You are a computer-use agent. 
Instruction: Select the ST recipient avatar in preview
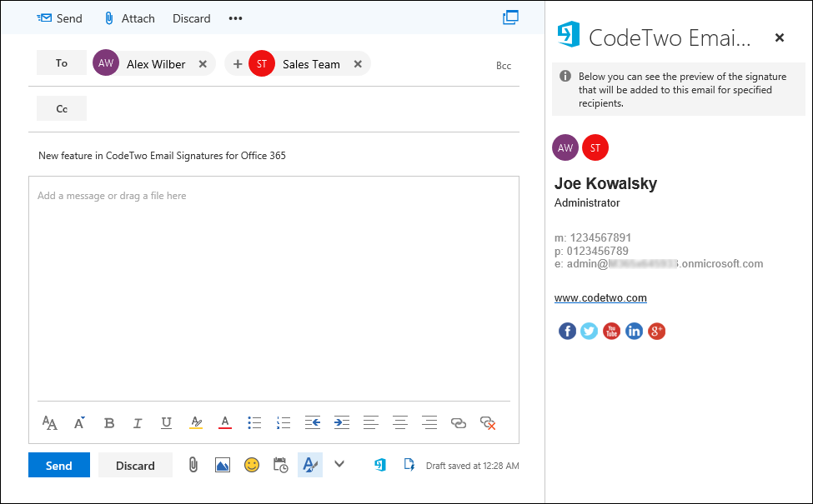click(x=595, y=147)
